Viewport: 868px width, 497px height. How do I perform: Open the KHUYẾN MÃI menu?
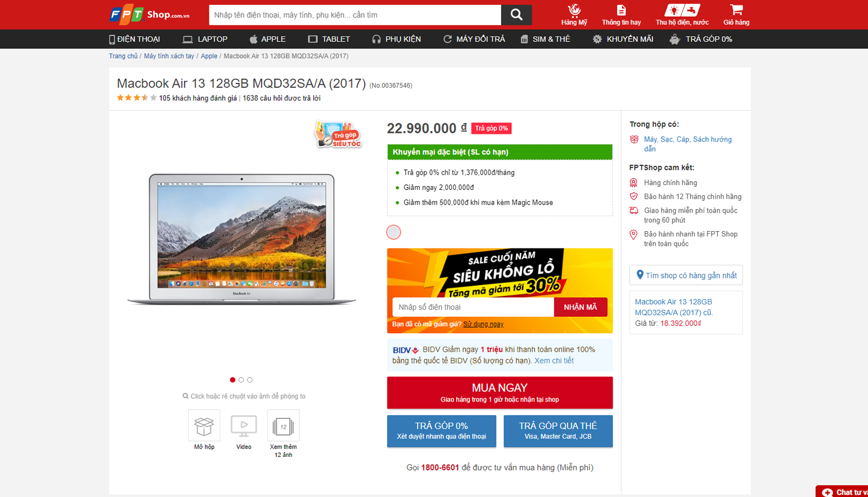click(x=623, y=39)
